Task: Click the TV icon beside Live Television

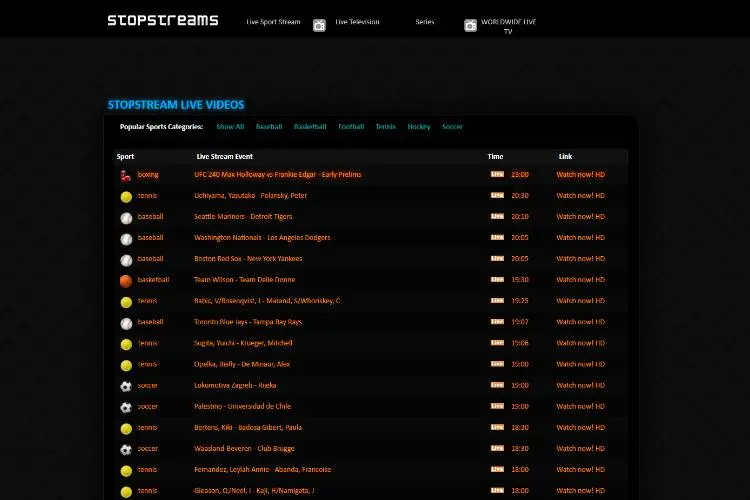Action: point(320,25)
